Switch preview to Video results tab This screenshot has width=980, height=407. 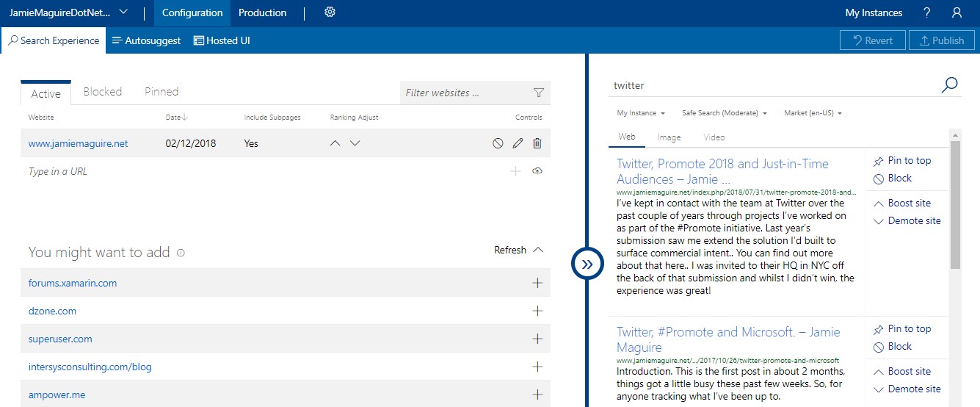[x=714, y=137]
